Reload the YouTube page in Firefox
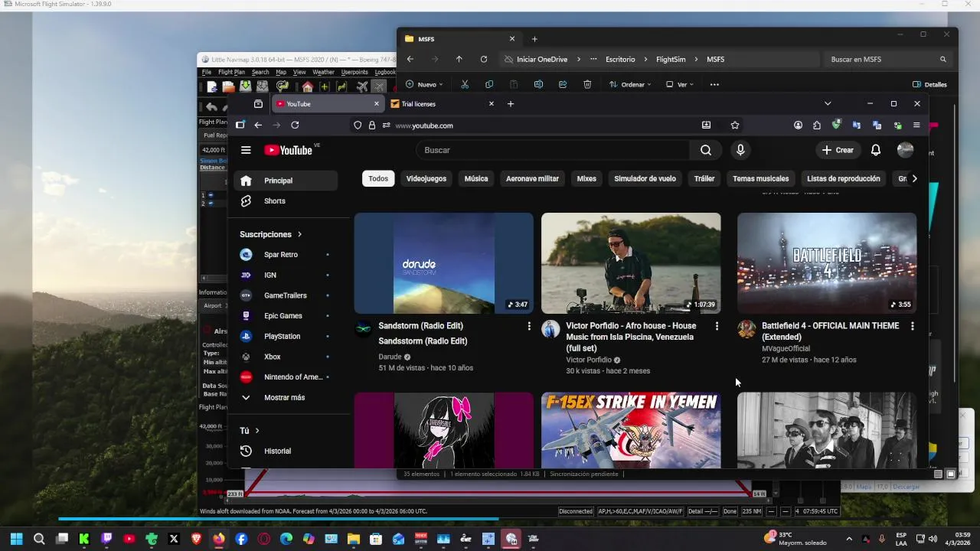 point(295,125)
